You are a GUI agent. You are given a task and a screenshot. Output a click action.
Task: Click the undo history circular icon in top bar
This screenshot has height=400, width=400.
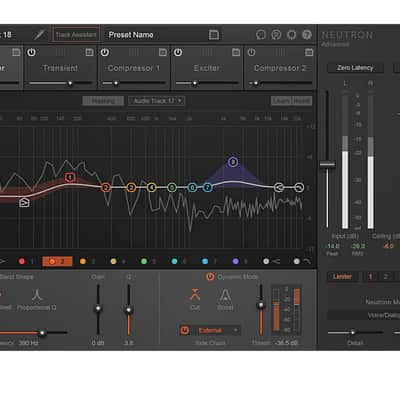[261, 35]
